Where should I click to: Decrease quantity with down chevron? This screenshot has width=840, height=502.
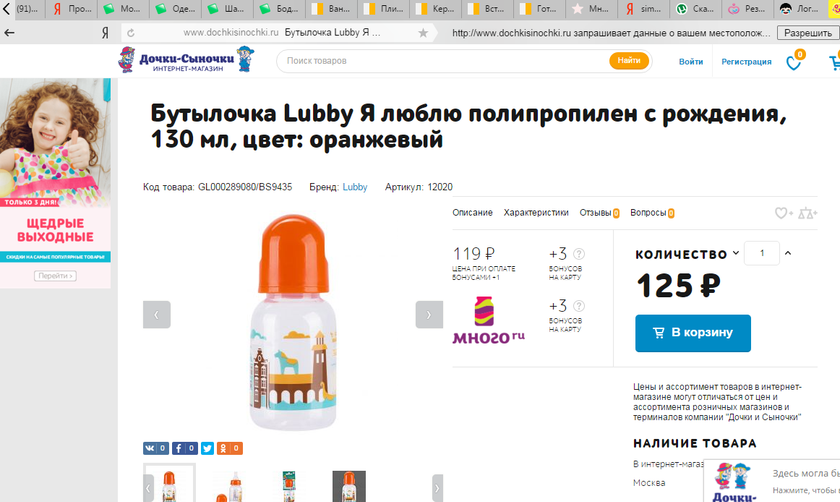point(736,253)
